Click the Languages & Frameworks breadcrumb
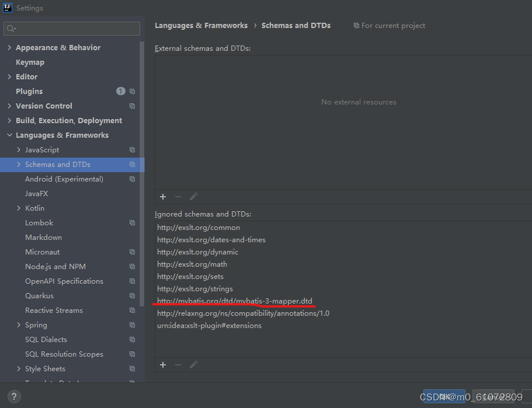Image resolution: width=532 pixels, height=408 pixels. (201, 25)
